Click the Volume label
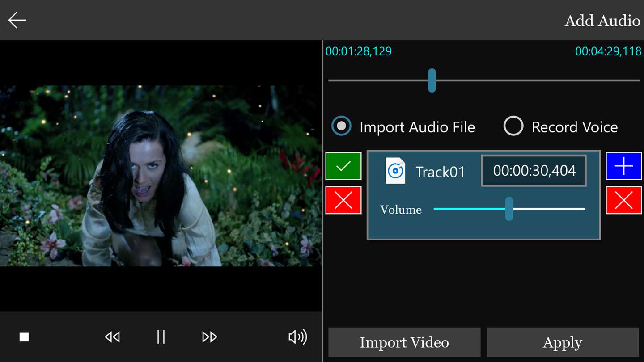This screenshot has width=644, height=362. pyautogui.click(x=401, y=210)
